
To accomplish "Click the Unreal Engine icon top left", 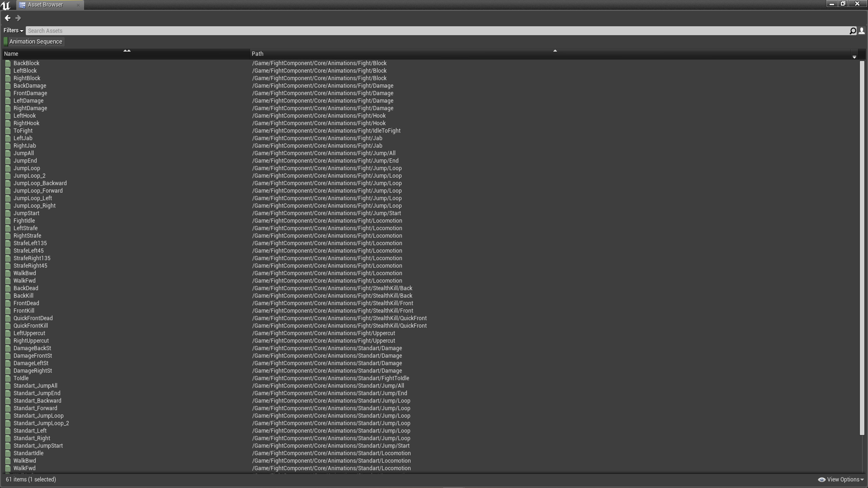I will [6, 5].
